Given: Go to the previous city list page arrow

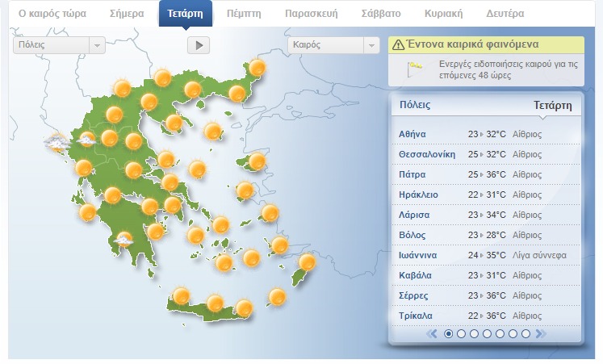Looking at the screenshot, I should [432, 333].
